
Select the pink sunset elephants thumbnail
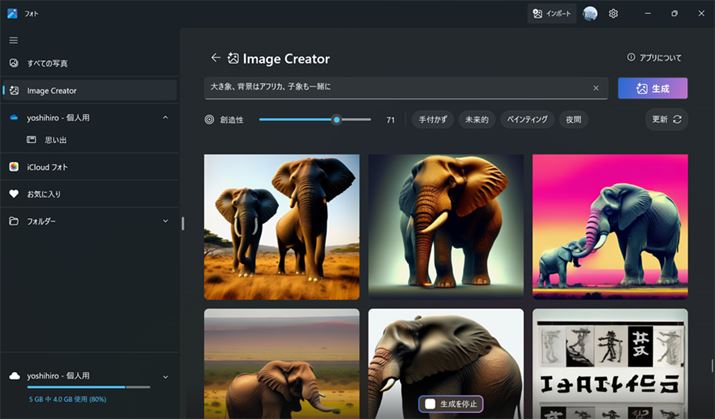pos(609,226)
